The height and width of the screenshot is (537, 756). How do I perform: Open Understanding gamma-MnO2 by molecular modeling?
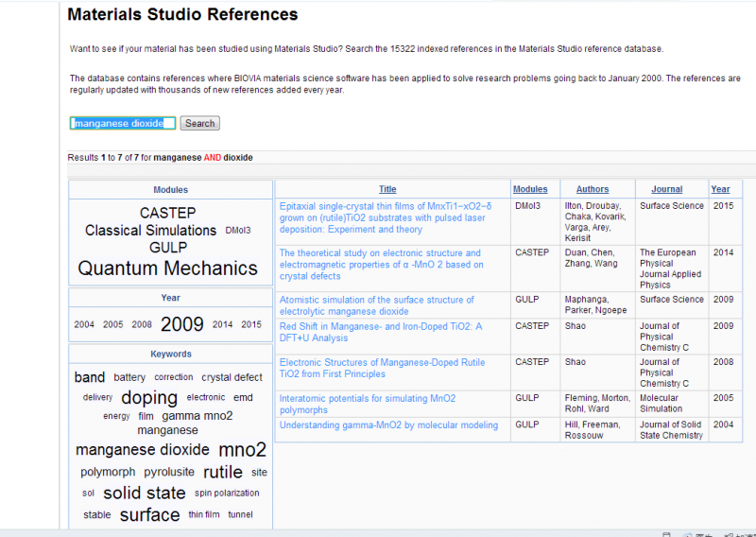coord(388,425)
